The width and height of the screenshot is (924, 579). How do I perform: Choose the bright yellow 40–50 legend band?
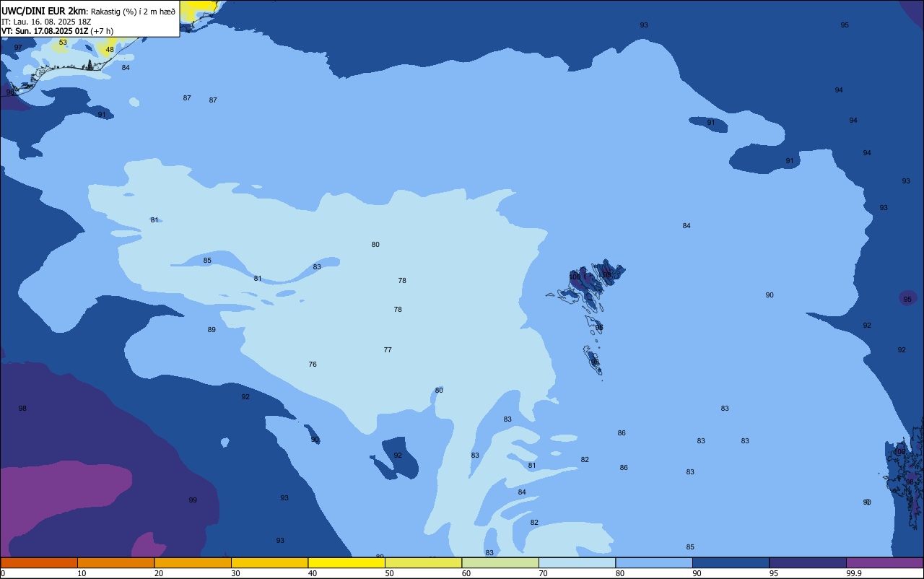[x=346, y=562]
